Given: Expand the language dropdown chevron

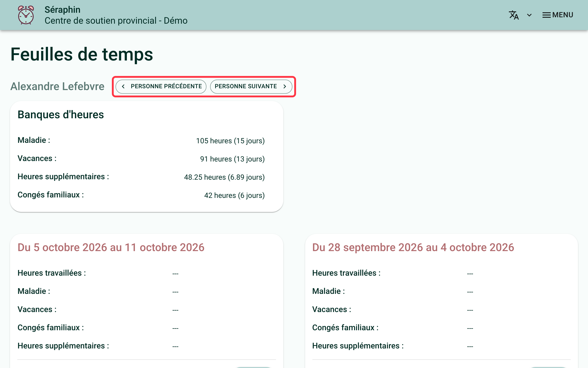Looking at the screenshot, I should click(529, 15).
